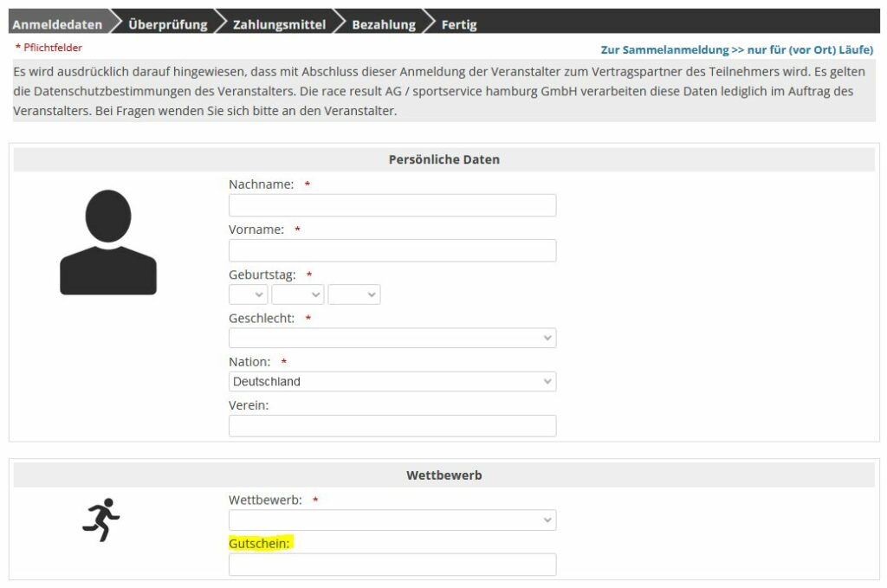Open the Geburtstag day dropdown
Viewport: 887px width, 588px height.
click(249, 294)
